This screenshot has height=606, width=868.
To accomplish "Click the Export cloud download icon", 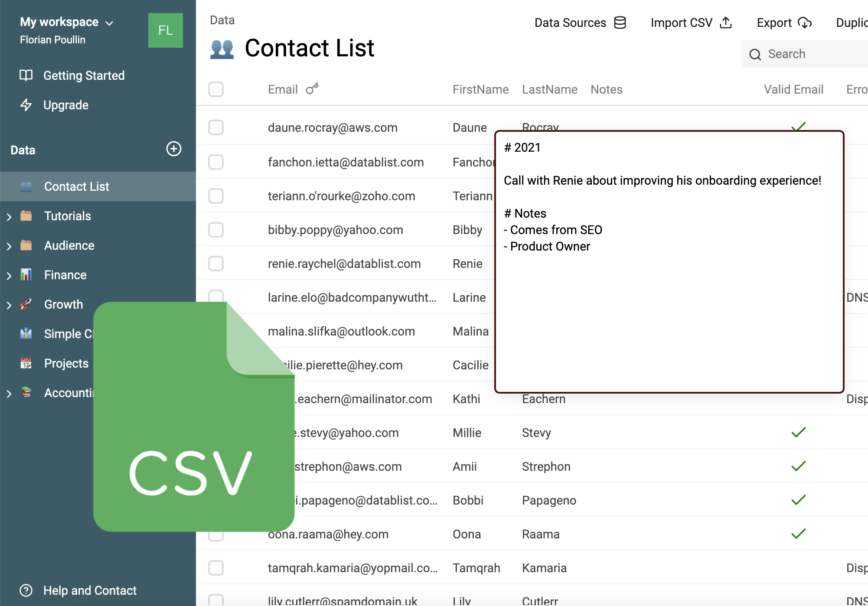I will point(805,23).
